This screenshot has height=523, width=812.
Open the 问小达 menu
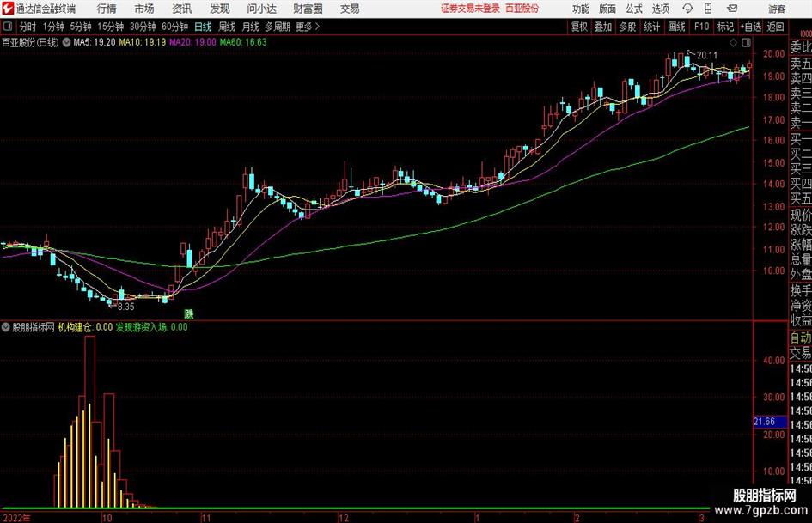point(261,9)
